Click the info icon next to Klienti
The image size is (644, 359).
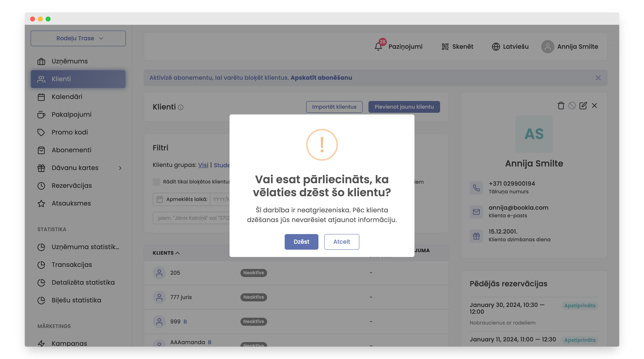pos(180,108)
